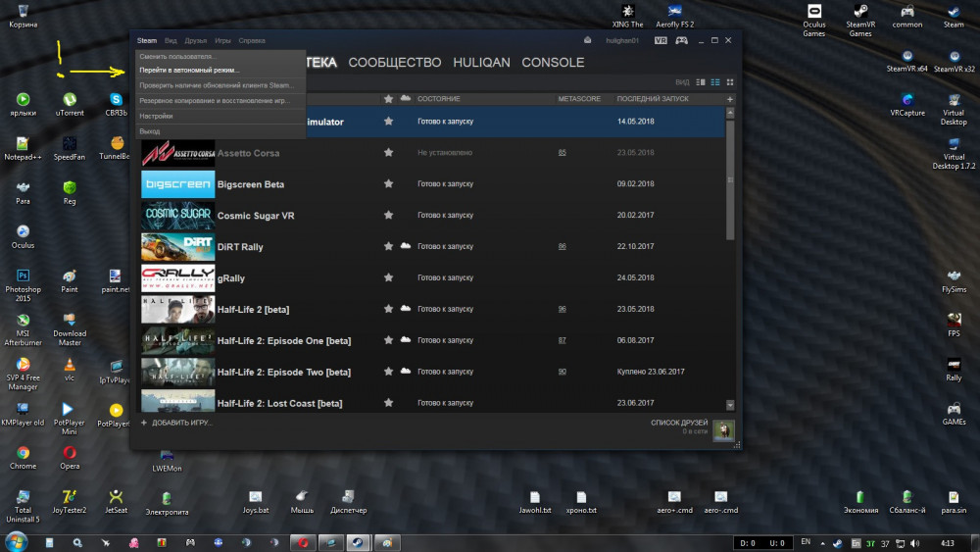Toggle favorite star for Half-Life 2: Episode One
980x552 pixels.
(388, 340)
